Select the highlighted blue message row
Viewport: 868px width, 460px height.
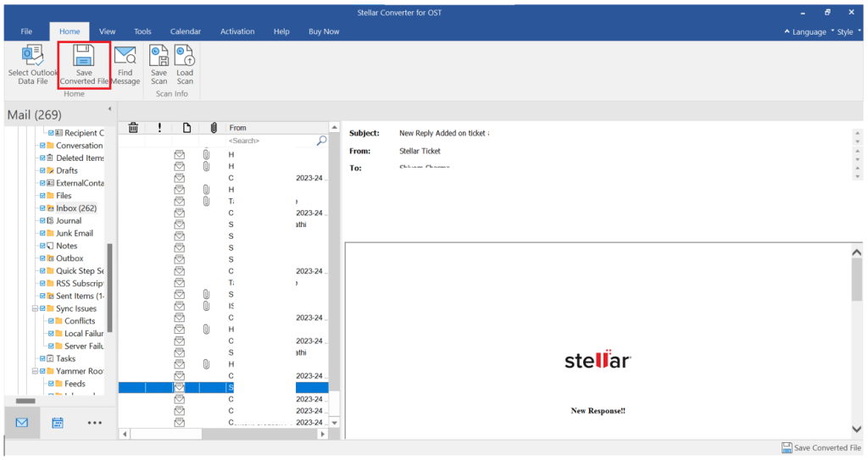pos(223,387)
